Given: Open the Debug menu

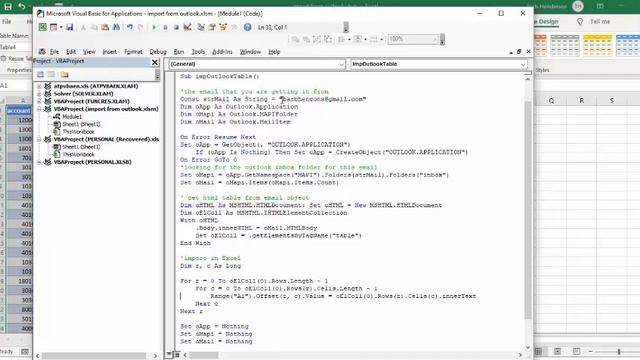Looking at the screenshot, I should (158, 52).
